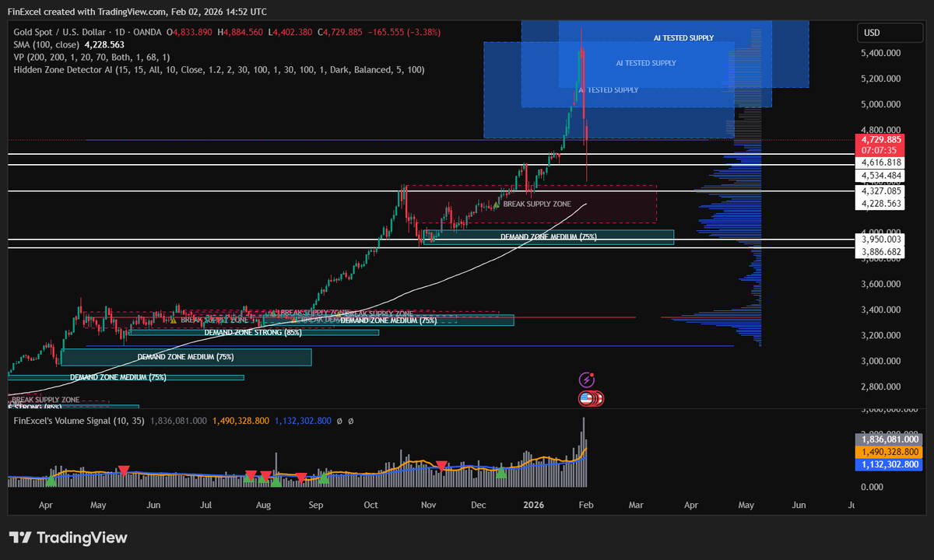Click the 4,534.484 price level label
This screenshot has height=560, width=934.
click(x=882, y=176)
